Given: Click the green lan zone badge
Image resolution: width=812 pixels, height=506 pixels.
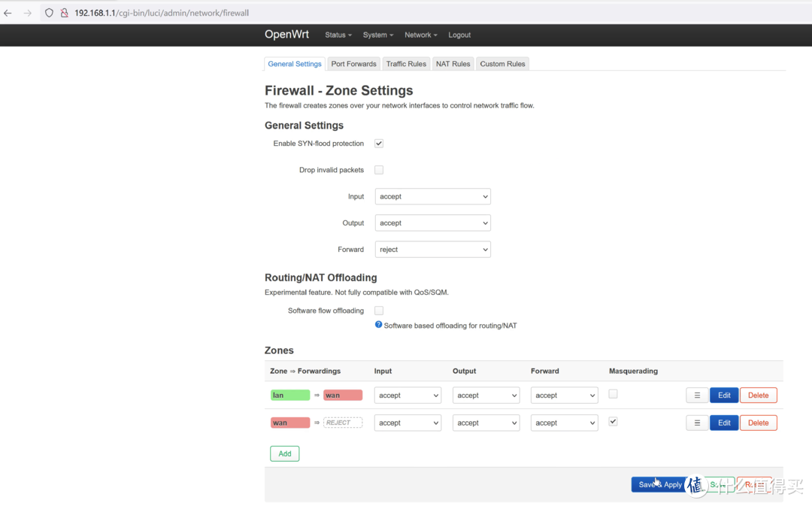Looking at the screenshot, I should 290,395.
